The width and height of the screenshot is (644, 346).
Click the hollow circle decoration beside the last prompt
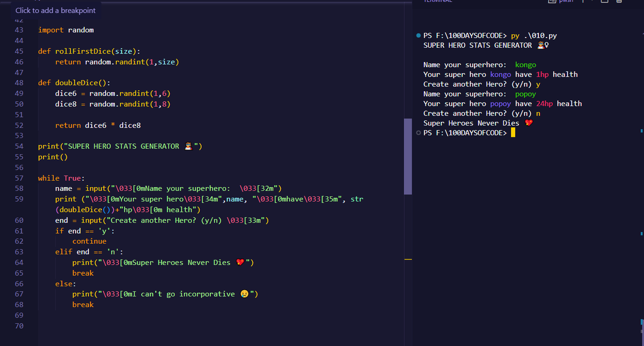point(419,132)
